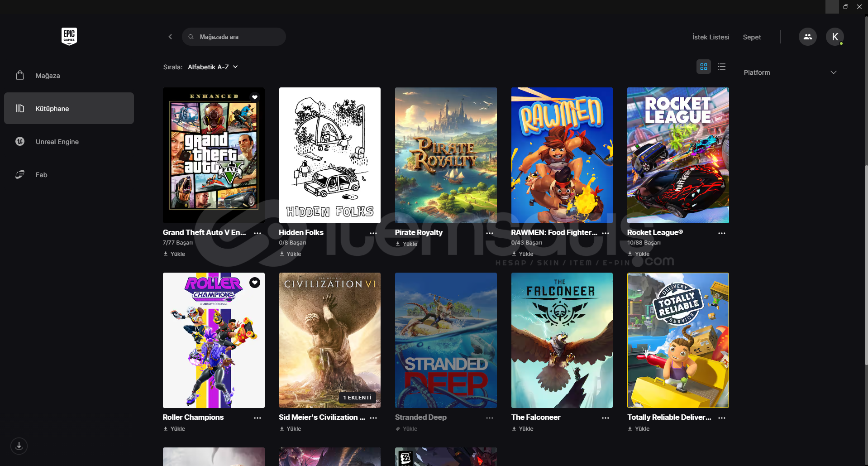Open The Falconeer cover art
868x466 pixels.
pyautogui.click(x=562, y=340)
